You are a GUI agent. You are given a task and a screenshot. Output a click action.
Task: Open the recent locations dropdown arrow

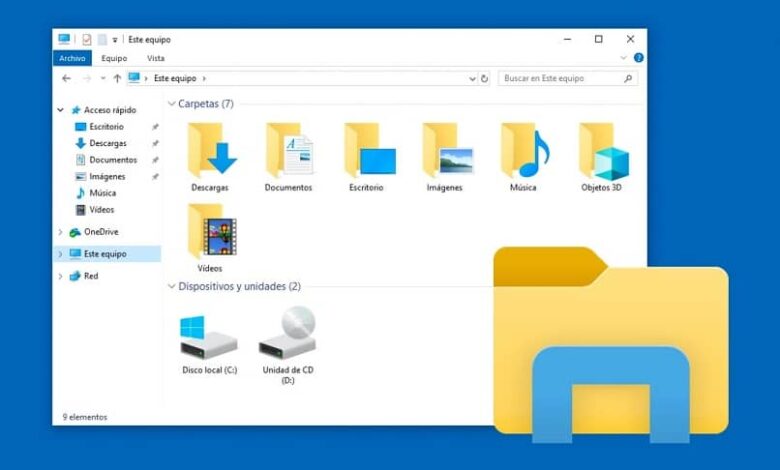coord(103,79)
